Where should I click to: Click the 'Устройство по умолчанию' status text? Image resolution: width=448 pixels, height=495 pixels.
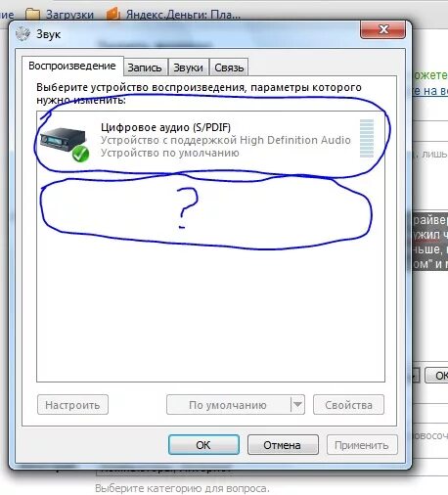pos(170,153)
